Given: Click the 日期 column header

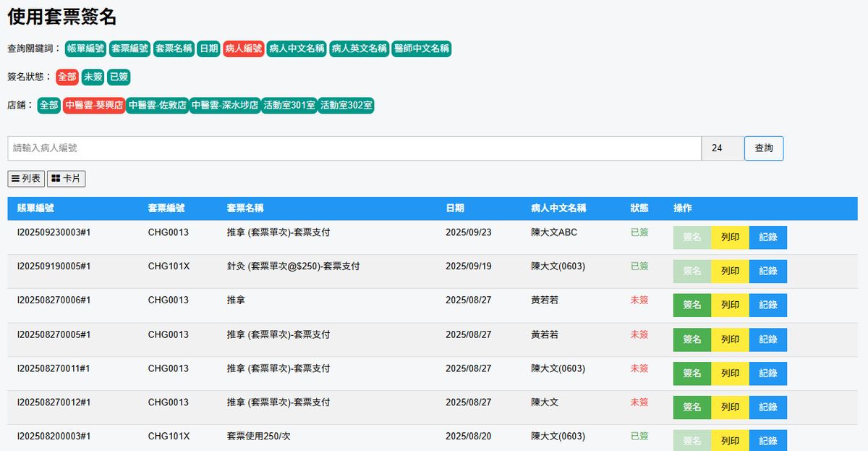Looking at the screenshot, I should click(455, 208).
